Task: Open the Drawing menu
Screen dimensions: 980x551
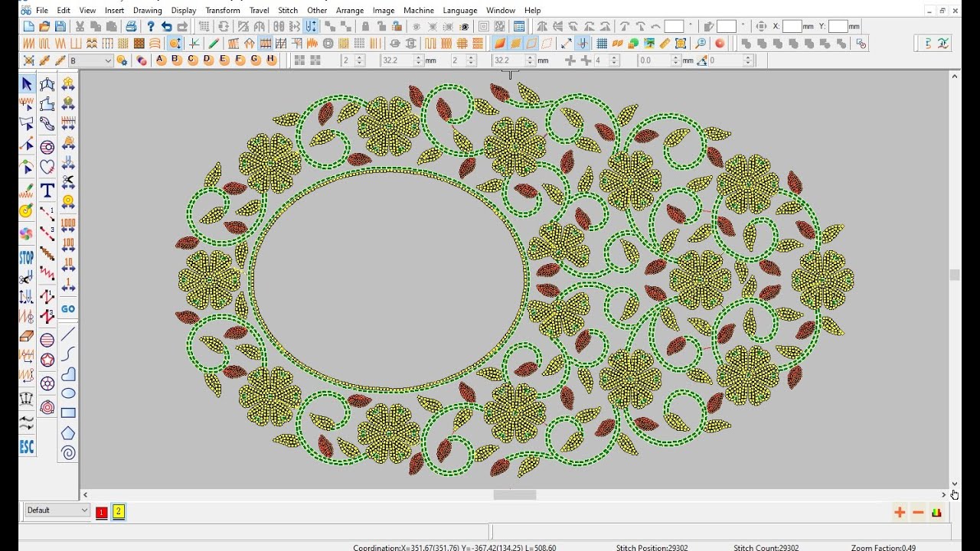Action: click(x=148, y=10)
